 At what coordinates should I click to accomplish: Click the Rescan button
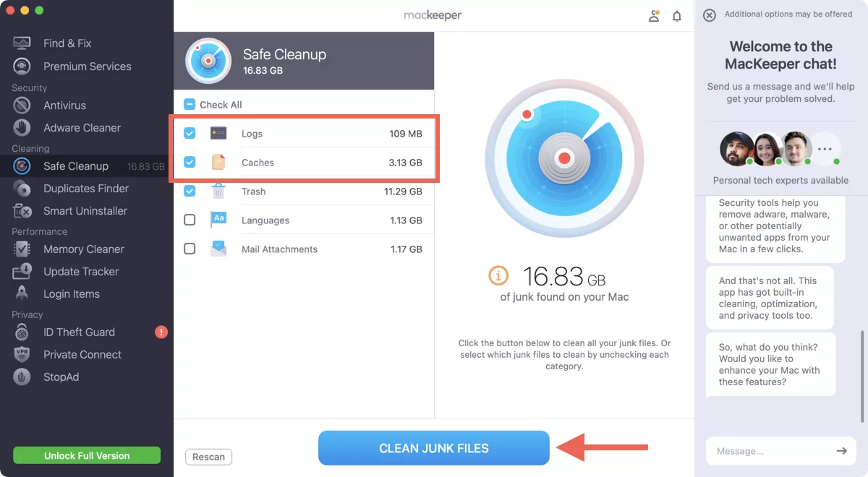[209, 457]
